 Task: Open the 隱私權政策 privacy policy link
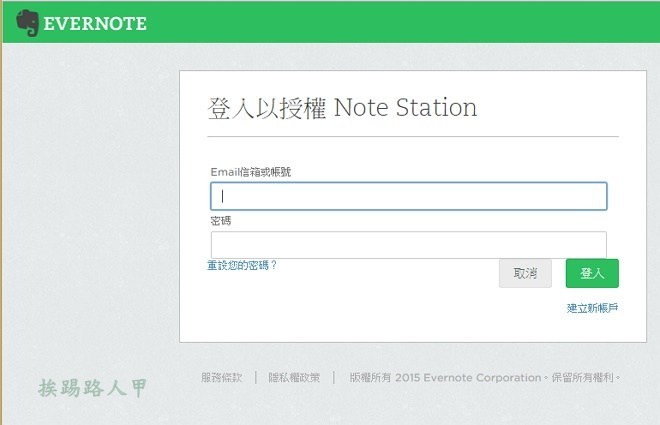pyautogui.click(x=294, y=378)
